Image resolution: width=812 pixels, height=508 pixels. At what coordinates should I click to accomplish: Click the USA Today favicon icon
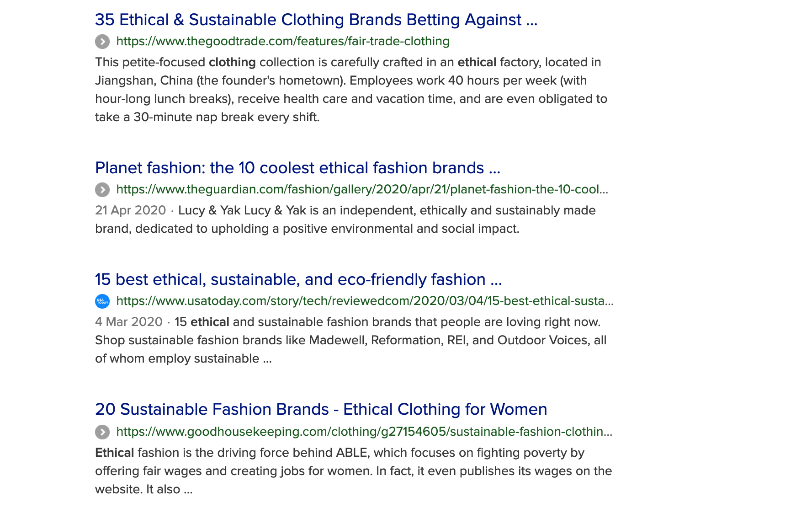tap(102, 301)
